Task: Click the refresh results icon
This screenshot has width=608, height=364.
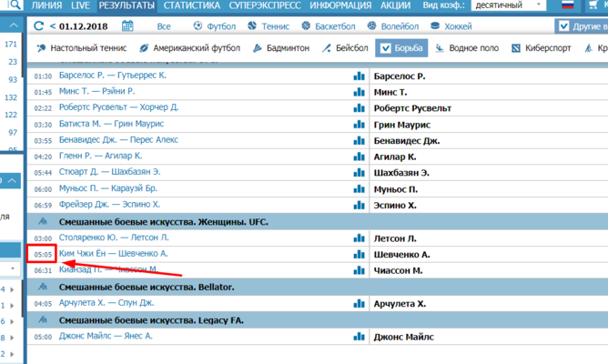Action: click(38, 26)
